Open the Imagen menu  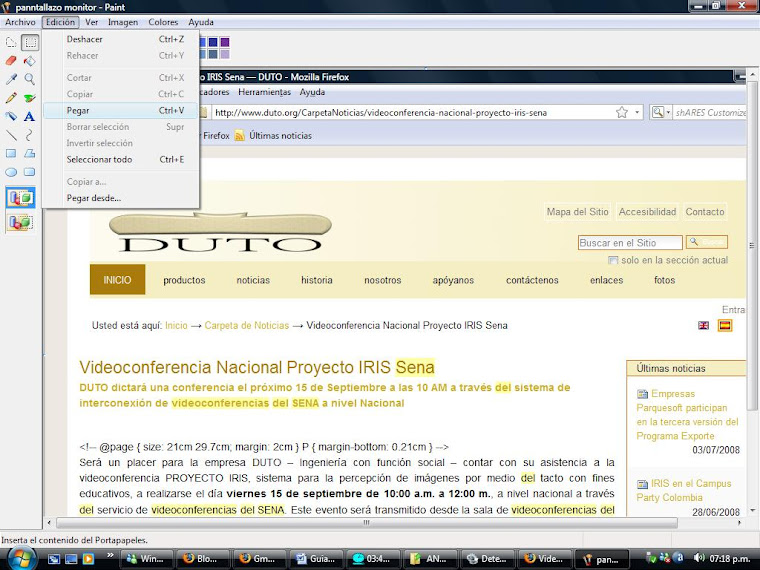click(123, 22)
